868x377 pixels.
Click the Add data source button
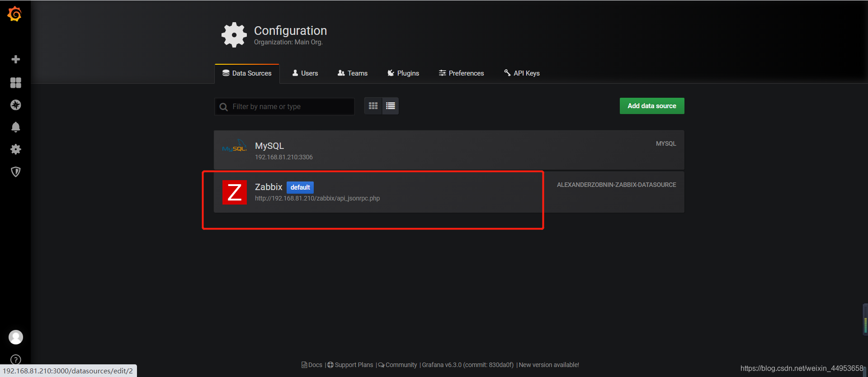coord(652,106)
